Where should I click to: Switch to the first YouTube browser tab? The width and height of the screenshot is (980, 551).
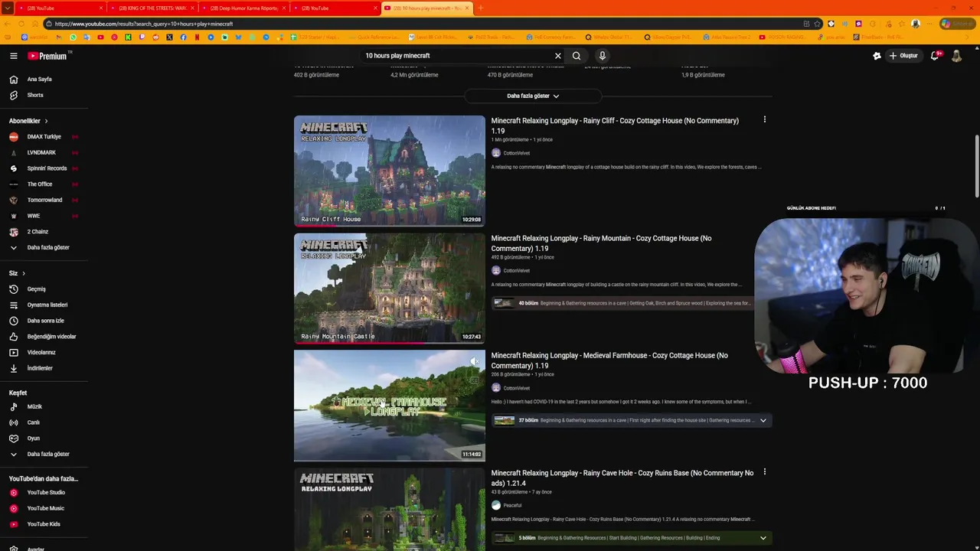60,8
